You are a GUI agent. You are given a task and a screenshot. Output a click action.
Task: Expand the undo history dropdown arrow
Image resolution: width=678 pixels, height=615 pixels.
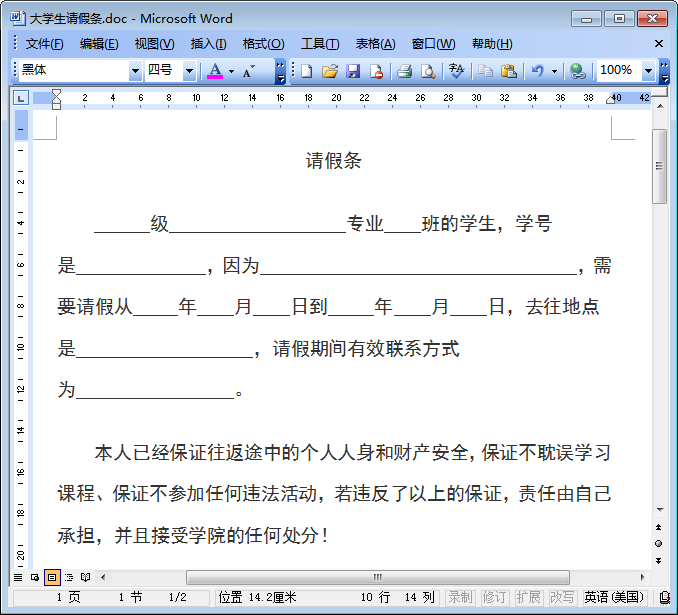[554, 71]
